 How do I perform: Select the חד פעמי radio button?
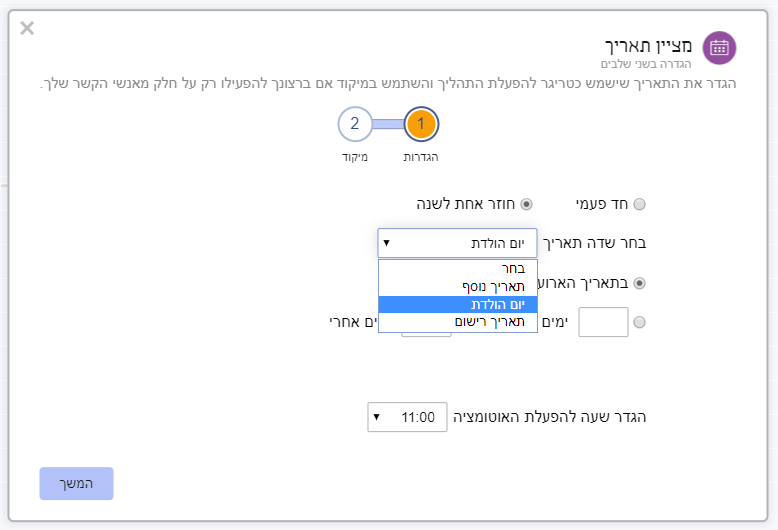point(640,204)
